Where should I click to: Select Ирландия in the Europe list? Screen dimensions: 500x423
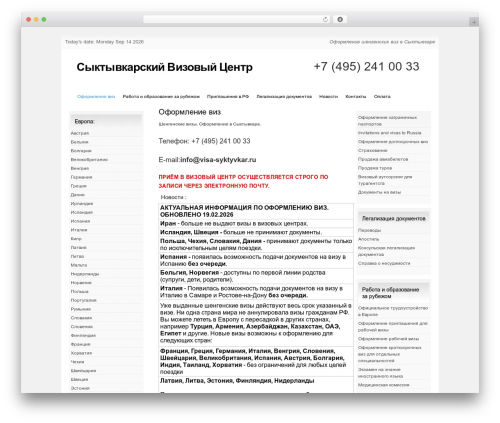pos(82,204)
